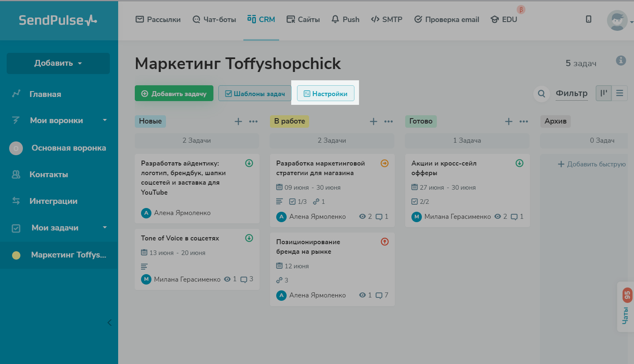
Task: Click the search magnifier icon
Action: click(x=541, y=94)
